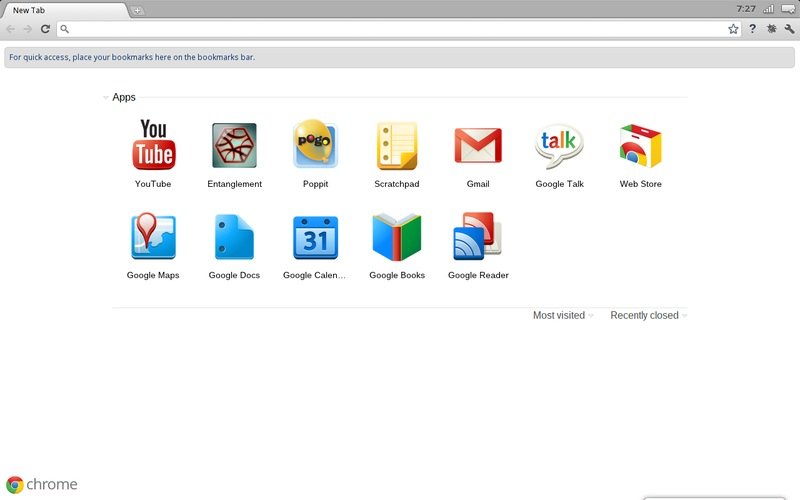Click the YouTube label text
The width and height of the screenshot is (800, 500).
pos(153,184)
